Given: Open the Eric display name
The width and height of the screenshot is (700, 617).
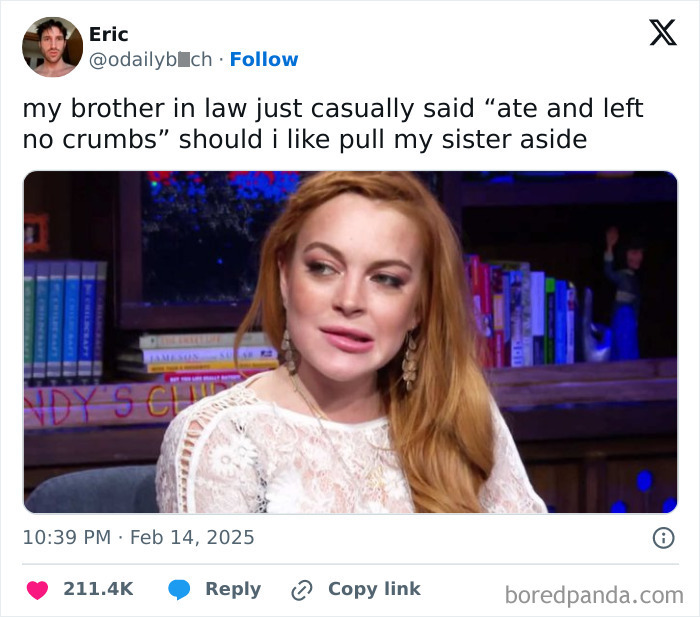Looking at the screenshot, I should [x=108, y=34].
